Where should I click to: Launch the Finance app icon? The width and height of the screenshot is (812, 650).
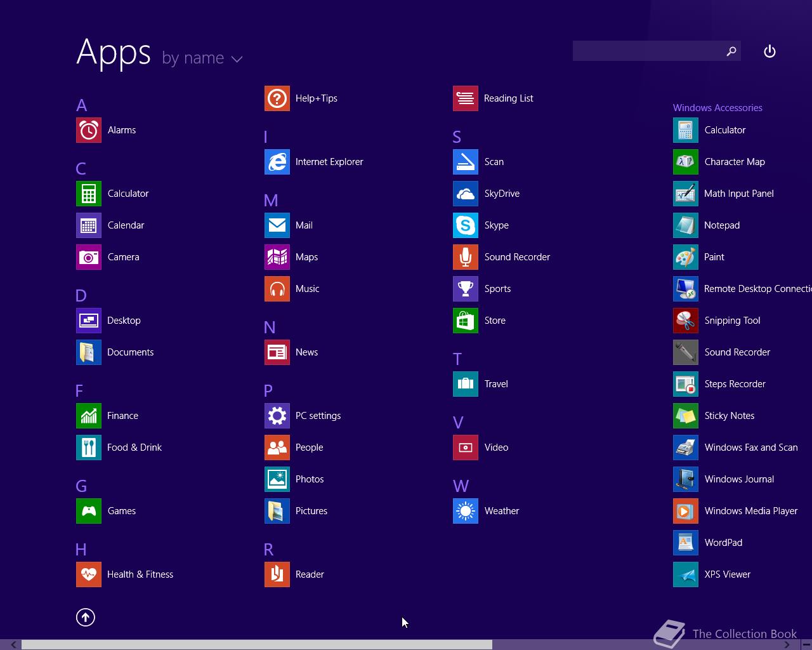(x=89, y=416)
